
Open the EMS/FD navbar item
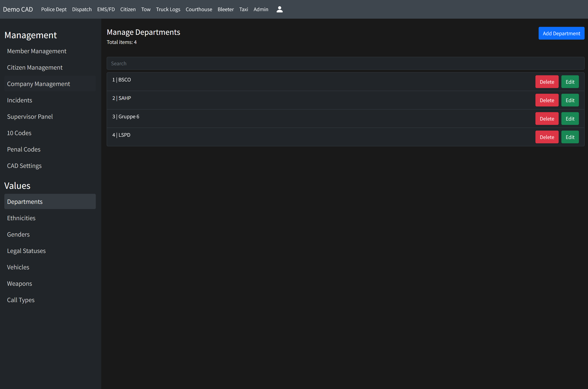106,9
